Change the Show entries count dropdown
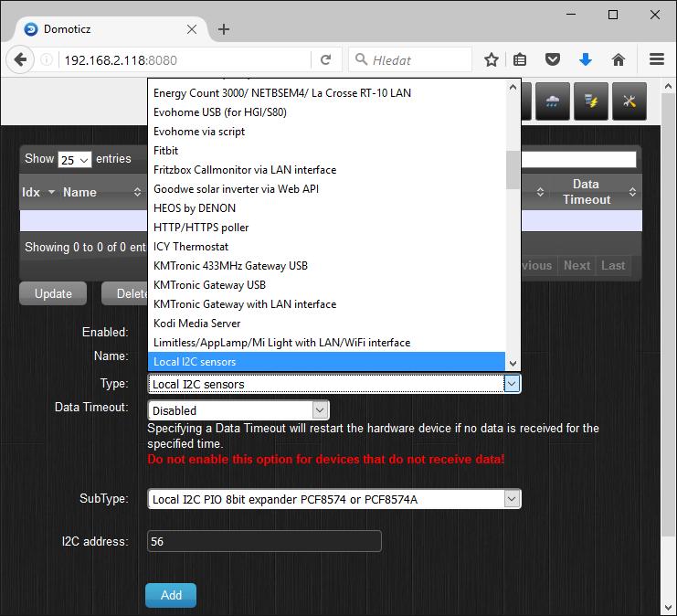 [x=75, y=160]
